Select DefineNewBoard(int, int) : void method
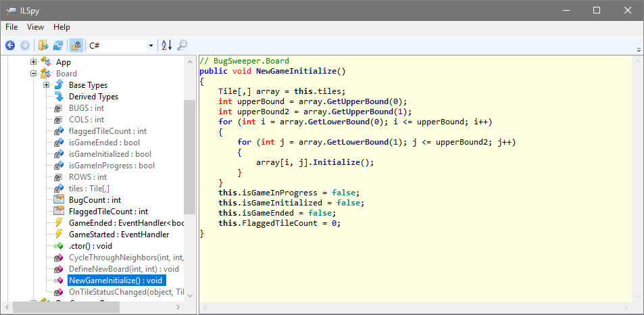Screen dimensions: 644x315 coord(124,269)
